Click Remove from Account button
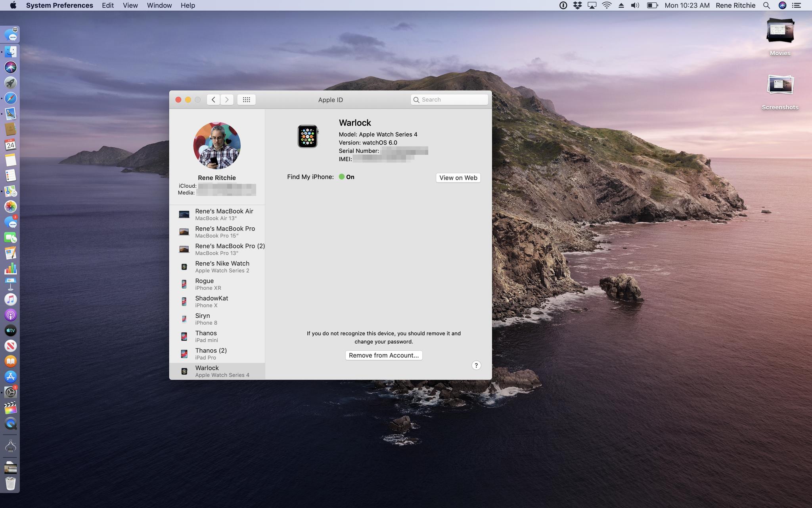Viewport: 812px width, 508px height. pos(383,355)
